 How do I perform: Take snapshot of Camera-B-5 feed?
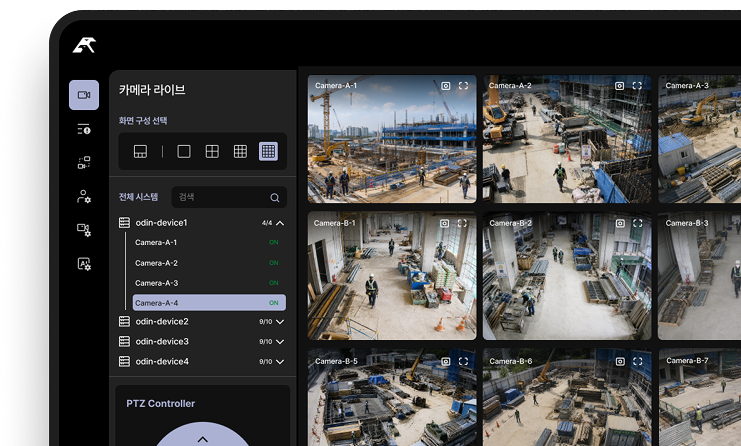[446, 361]
